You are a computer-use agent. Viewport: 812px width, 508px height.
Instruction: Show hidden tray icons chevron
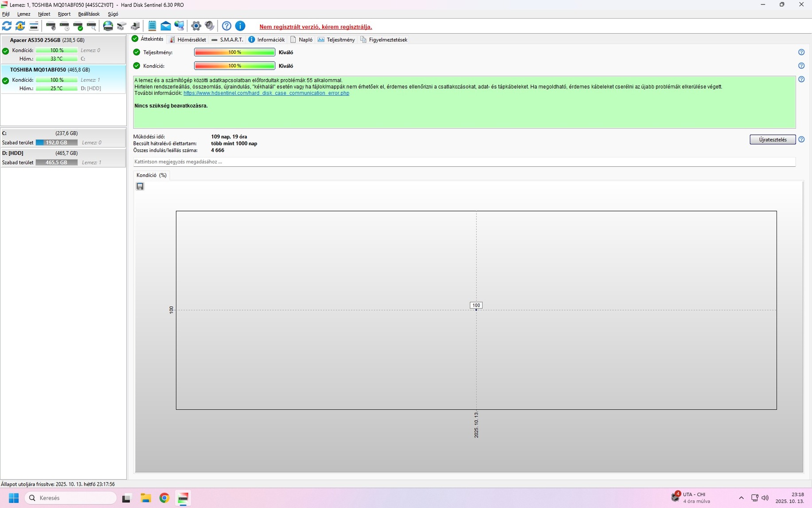coord(741,498)
